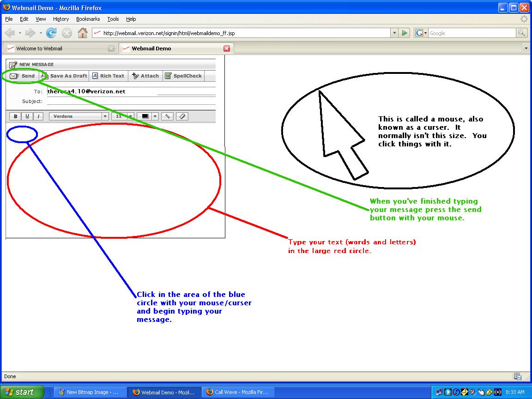
Task: Go to the Home page
Action: click(x=83, y=33)
